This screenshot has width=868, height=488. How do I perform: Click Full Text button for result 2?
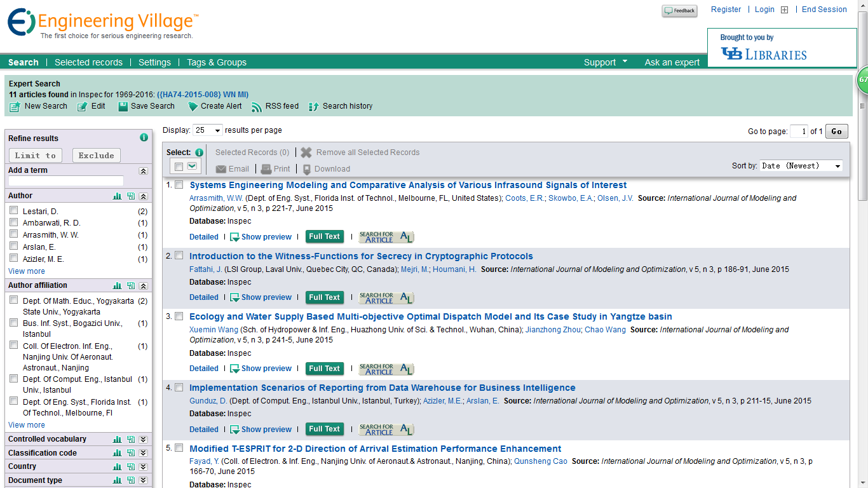(325, 297)
